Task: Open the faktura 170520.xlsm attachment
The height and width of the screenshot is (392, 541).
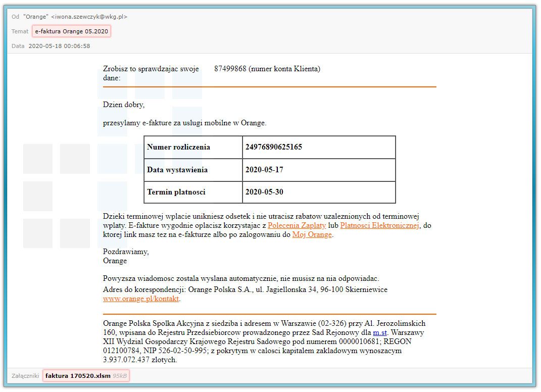Action: (x=86, y=376)
